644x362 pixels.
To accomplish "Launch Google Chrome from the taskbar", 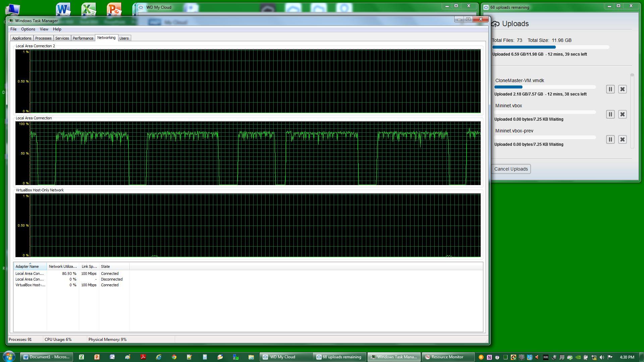I will coord(174,357).
